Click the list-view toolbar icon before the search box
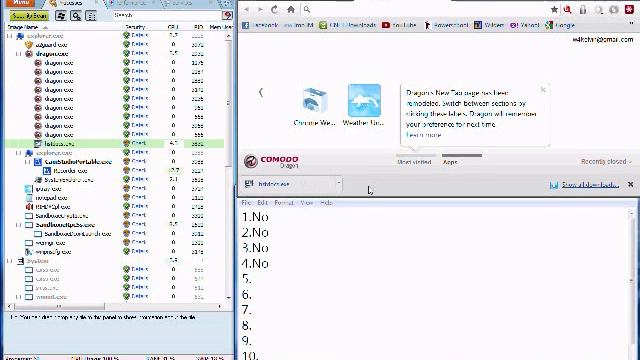 (91, 16)
